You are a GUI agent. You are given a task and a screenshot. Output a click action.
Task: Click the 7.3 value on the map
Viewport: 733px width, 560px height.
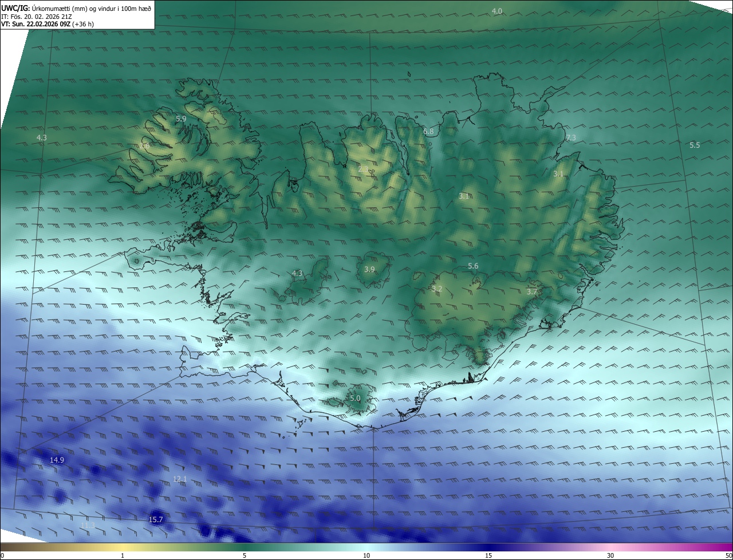click(x=571, y=138)
